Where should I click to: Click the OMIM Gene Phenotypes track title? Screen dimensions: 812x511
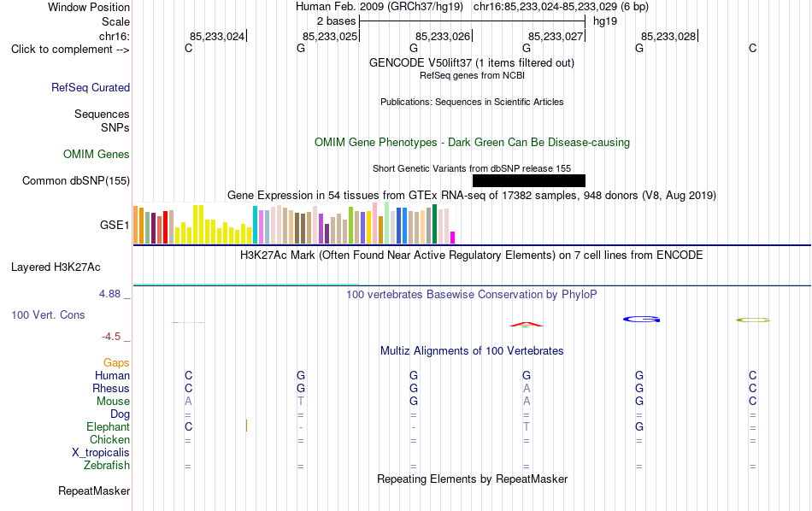472,143
